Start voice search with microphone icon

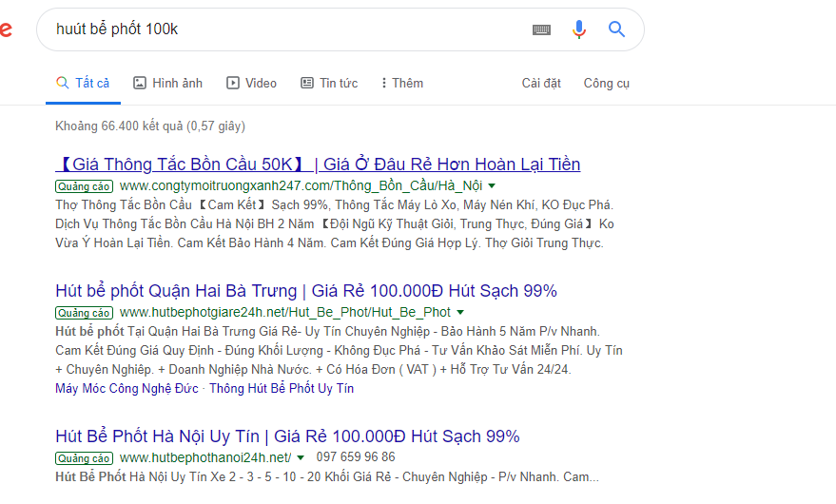[579, 29]
